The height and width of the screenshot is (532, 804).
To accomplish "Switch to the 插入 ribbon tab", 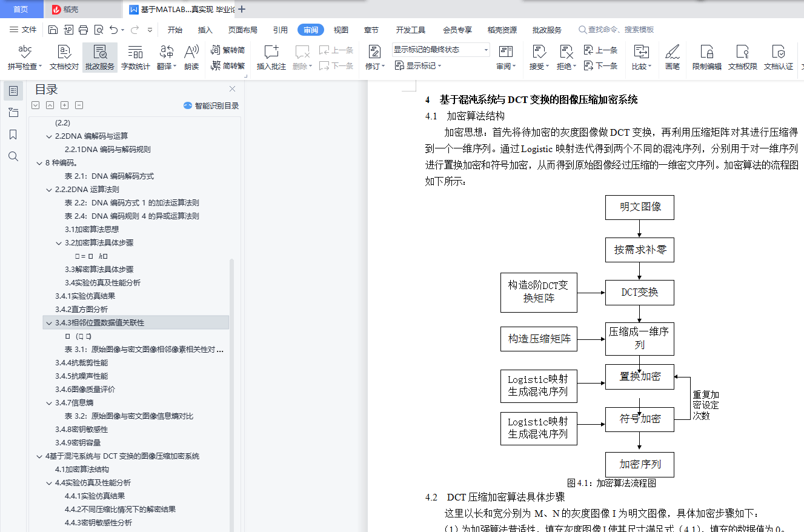I will point(205,30).
